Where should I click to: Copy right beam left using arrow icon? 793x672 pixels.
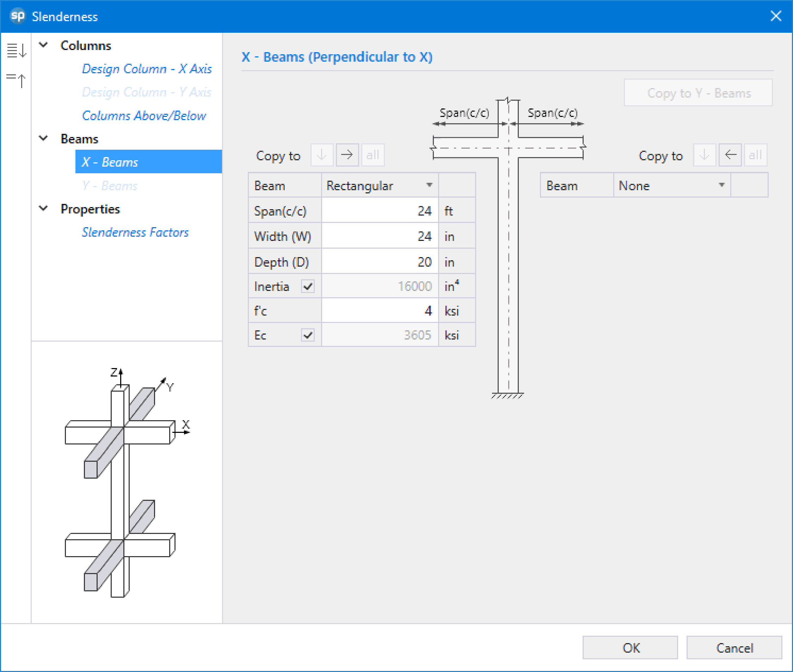tap(730, 155)
